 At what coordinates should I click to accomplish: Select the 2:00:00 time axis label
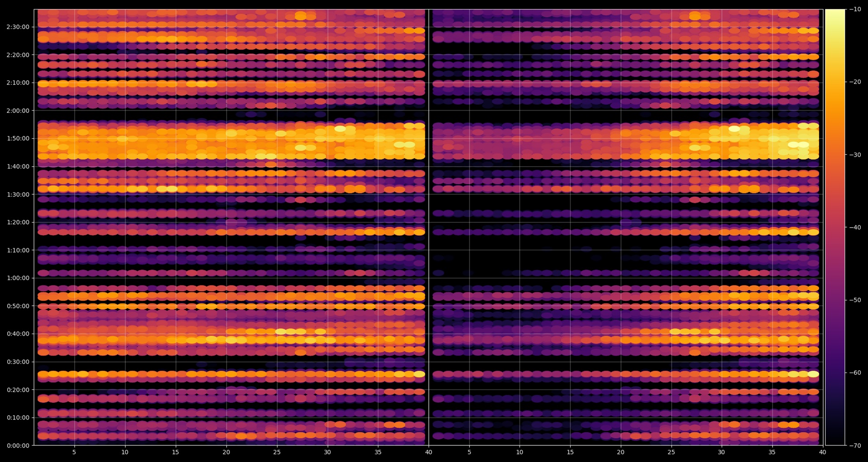click(18, 111)
